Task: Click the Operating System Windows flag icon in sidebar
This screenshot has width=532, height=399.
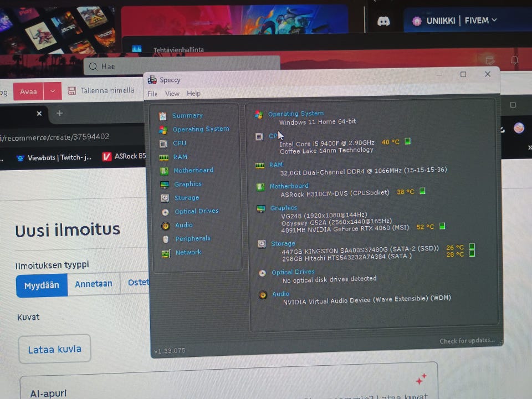Action: pyautogui.click(x=163, y=130)
